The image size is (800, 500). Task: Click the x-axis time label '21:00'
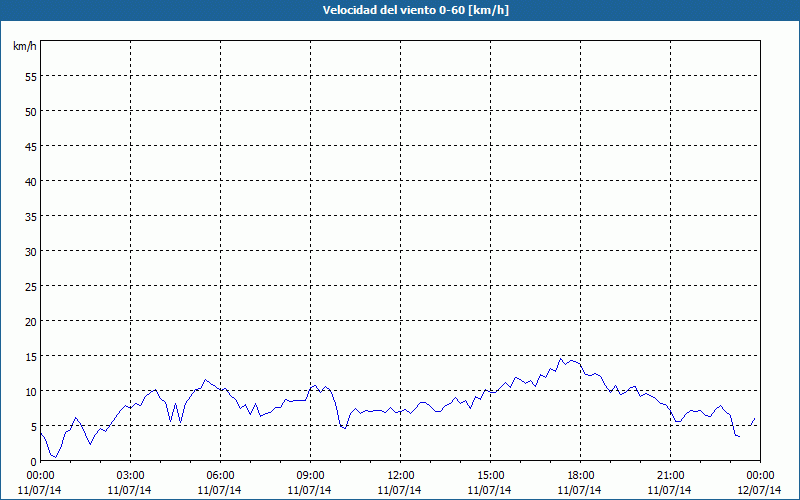pos(670,476)
